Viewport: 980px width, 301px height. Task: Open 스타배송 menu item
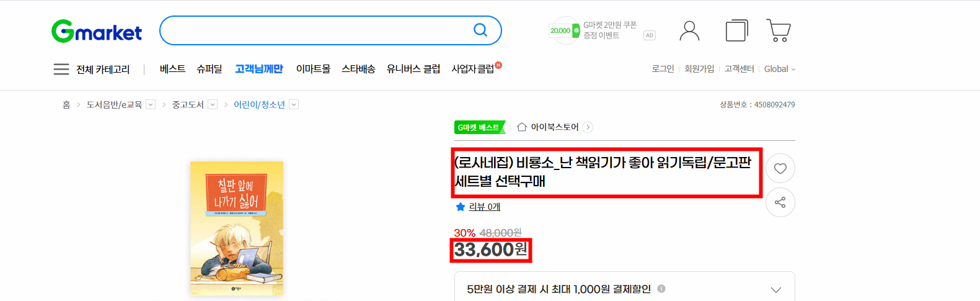(358, 69)
